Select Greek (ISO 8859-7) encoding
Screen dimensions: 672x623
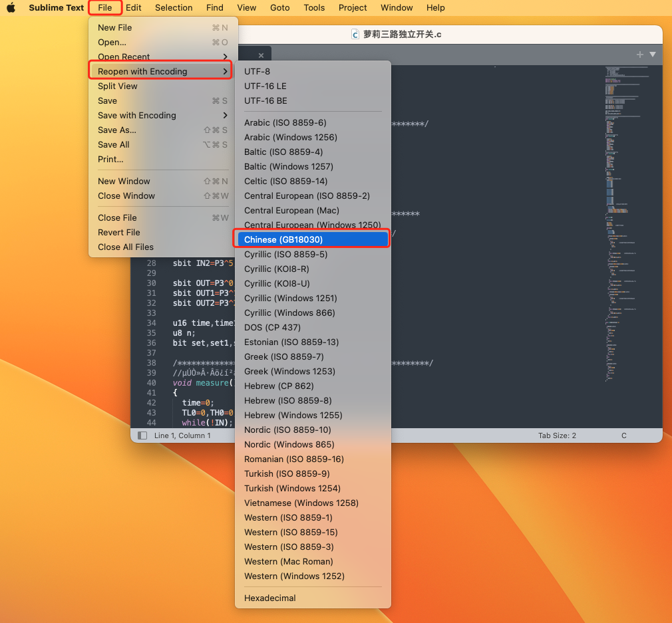click(x=313, y=356)
